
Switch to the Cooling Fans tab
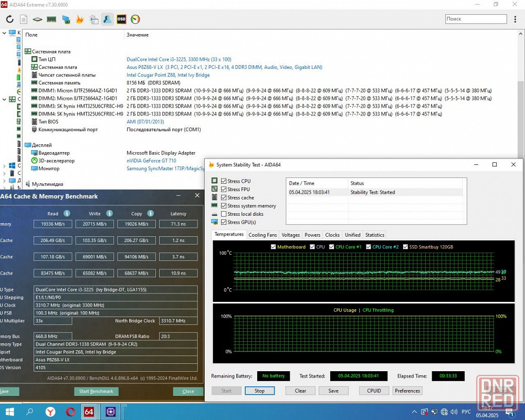(262, 235)
